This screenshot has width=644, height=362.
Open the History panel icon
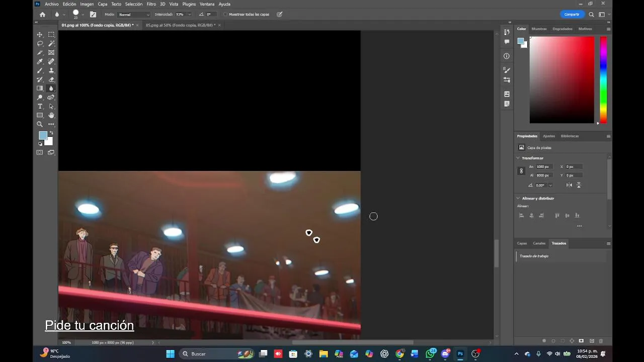tap(507, 32)
